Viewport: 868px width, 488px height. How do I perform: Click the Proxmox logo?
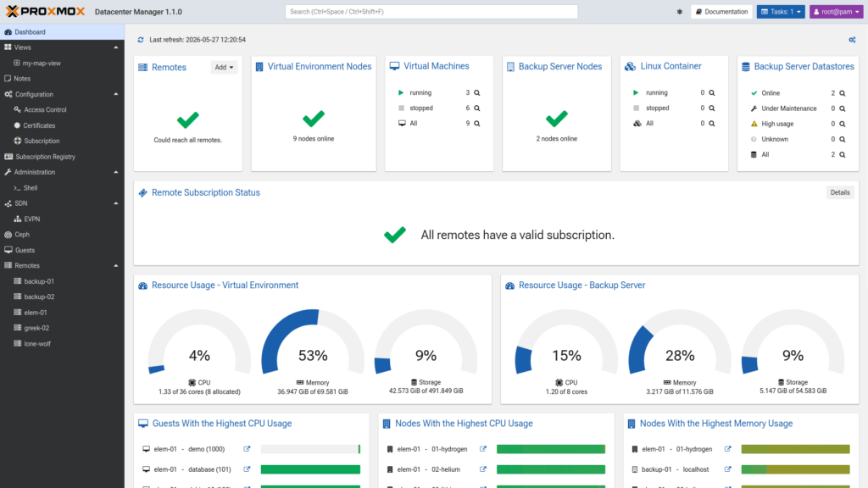pyautogui.click(x=46, y=11)
